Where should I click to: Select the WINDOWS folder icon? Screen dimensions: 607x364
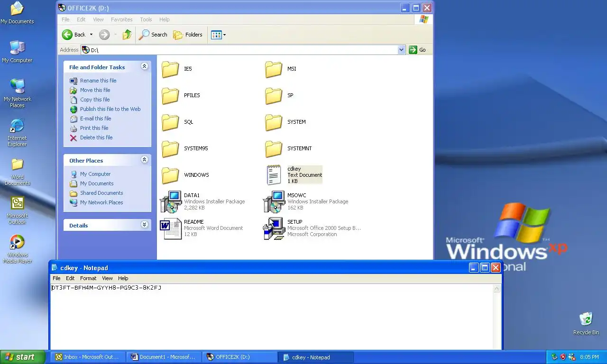tap(170, 175)
